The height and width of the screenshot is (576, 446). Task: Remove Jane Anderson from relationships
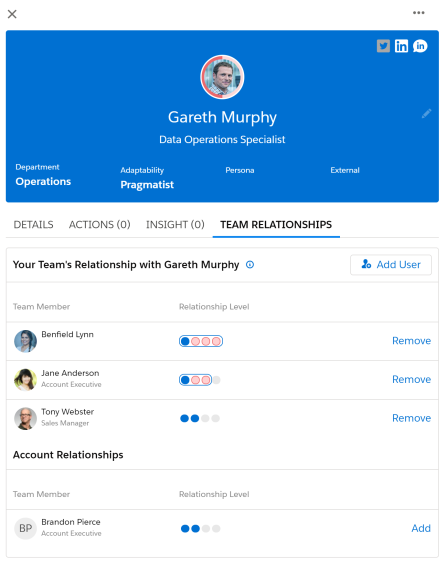(411, 379)
